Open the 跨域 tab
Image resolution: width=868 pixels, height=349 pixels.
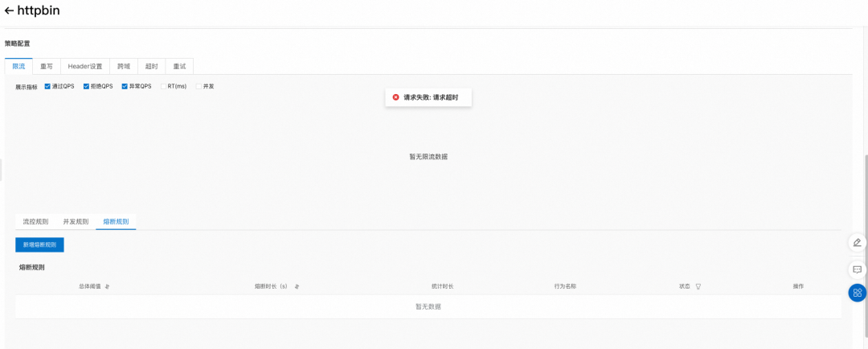pos(124,67)
